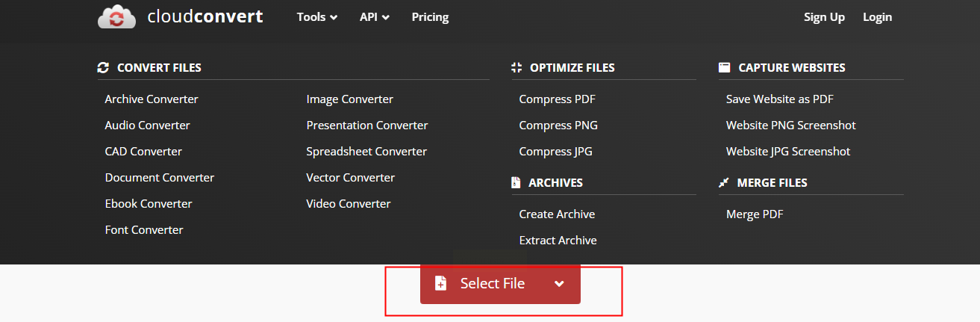This screenshot has height=322, width=980.
Task: Select the Merge PDF tool
Action: pos(754,214)
